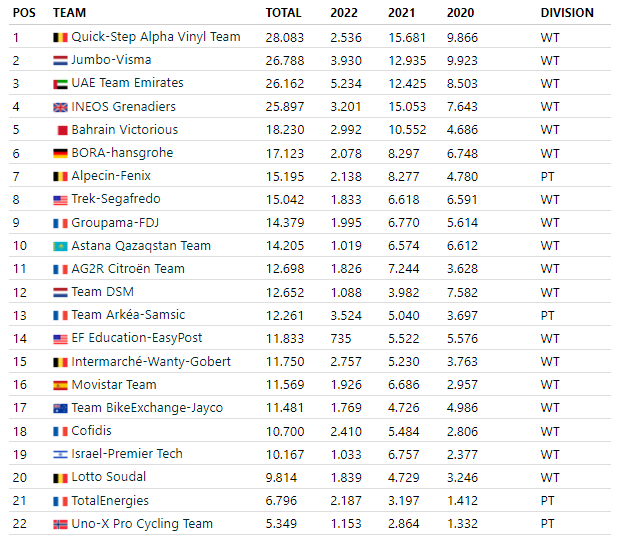The height and width of the screenshot is (537, 620).
Task: Click the German flag next to BORA-hansgrohe
Action: [60, 153]
